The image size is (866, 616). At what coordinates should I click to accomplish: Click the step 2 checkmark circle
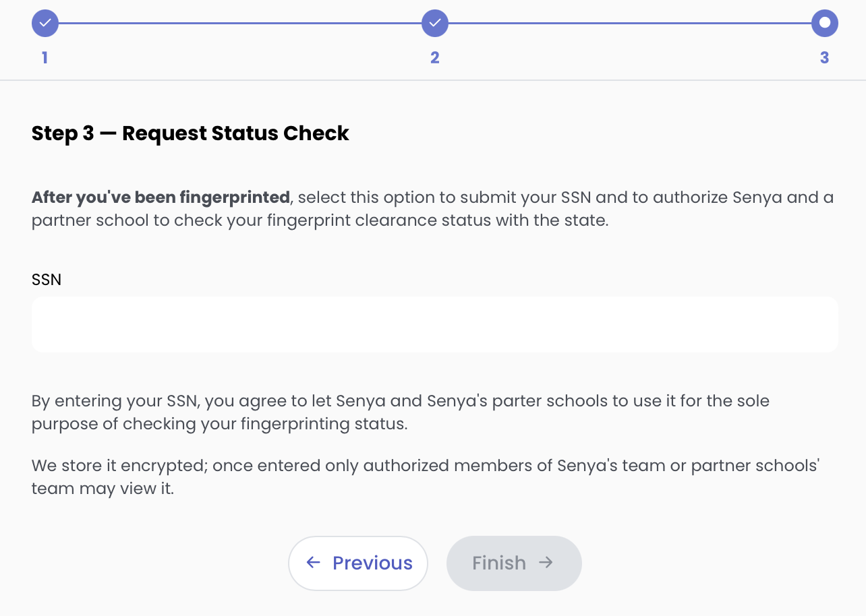tap(435, 24)
